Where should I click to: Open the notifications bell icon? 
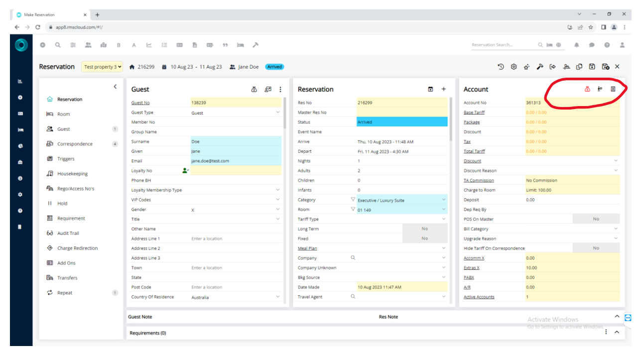point(577,45)
